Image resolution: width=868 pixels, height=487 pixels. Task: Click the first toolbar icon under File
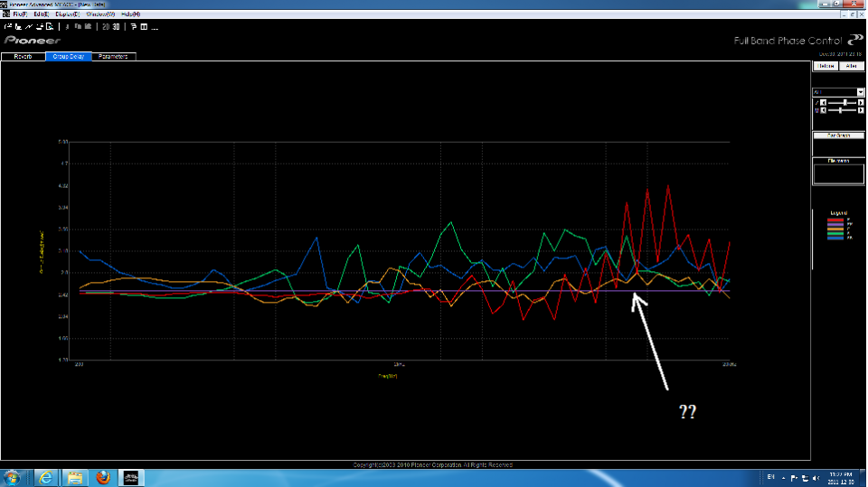pyautogui.click(x=9, y=26)
